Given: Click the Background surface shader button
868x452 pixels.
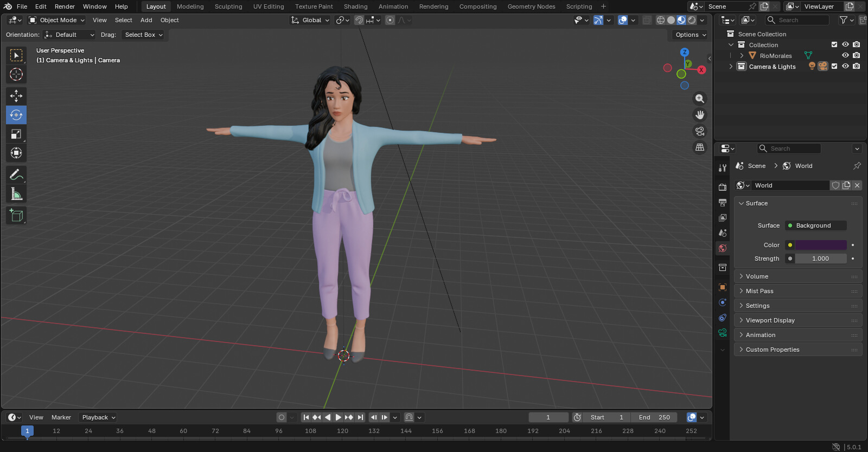Looking at the screenshot, I should point(816,225).
